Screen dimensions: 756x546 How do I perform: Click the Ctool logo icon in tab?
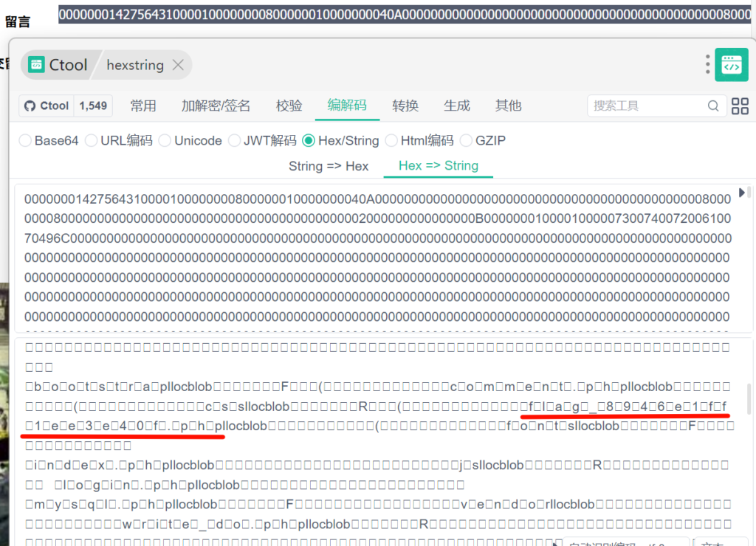(x=36, y=65)
